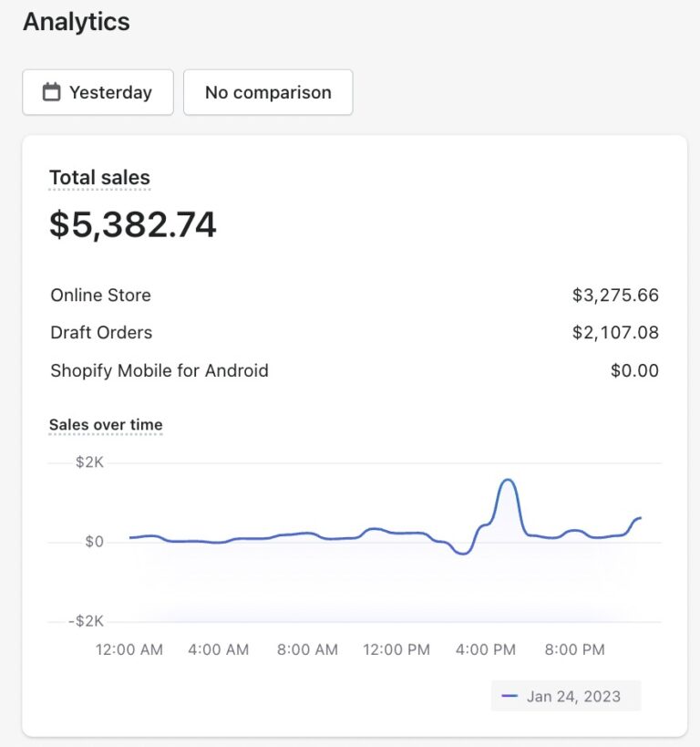This screenshot has height=747, width=700.
Task: Click the sales dip below $0 on chart
Action: (x=462, y=553)
